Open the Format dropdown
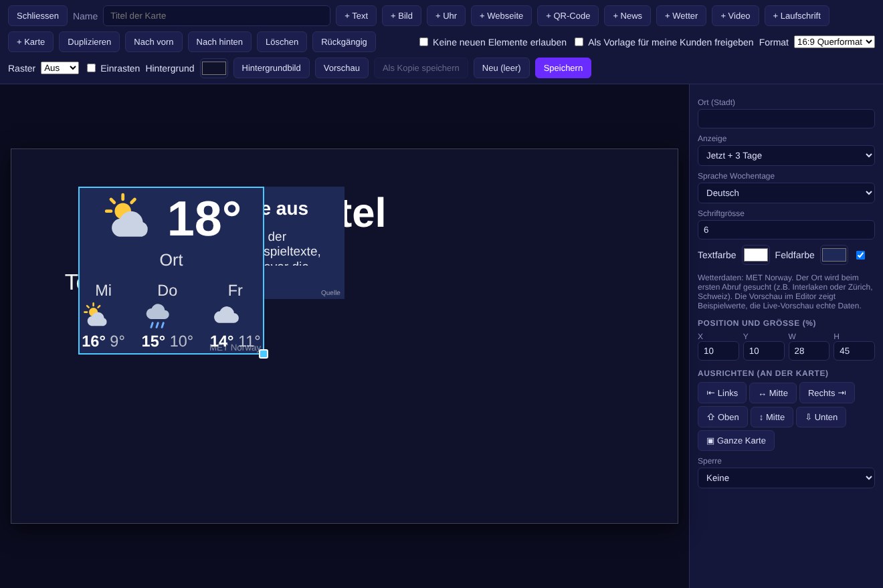This screenshot has width=883, height=588. tap(834, 41)
